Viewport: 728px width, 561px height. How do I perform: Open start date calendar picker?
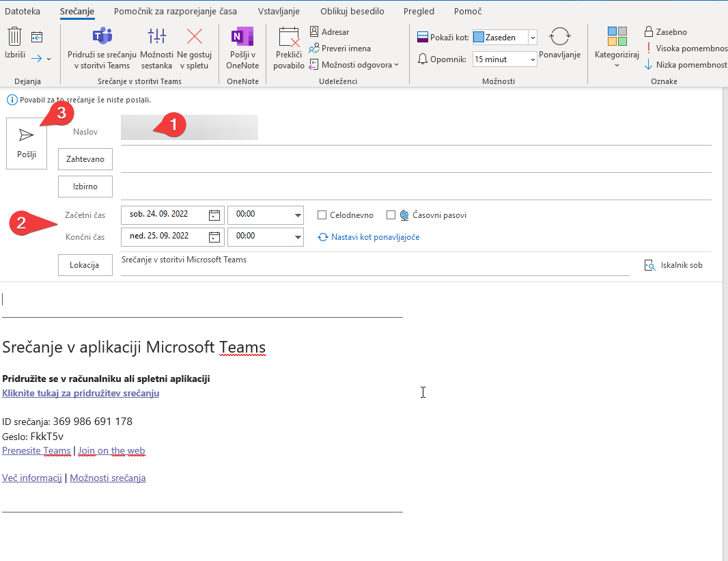[214, 215]
